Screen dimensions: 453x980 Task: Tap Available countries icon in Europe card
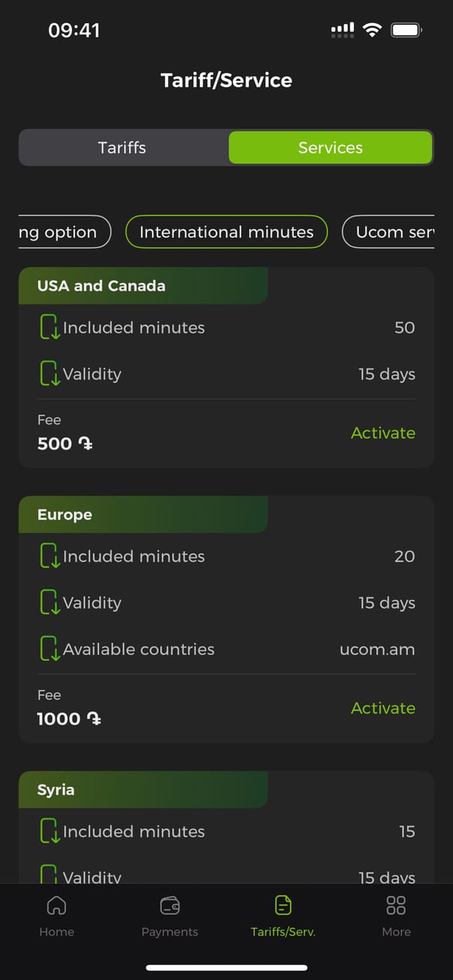pyautogui.click(x=50, y=649)
